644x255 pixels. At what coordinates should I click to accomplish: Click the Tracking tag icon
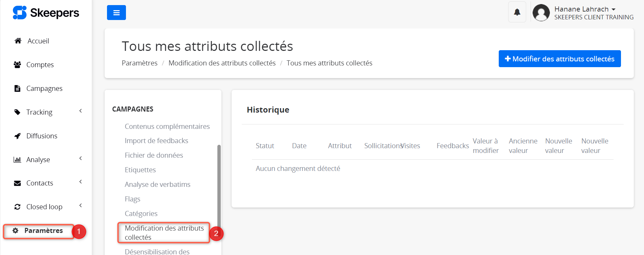pos(17,112)
